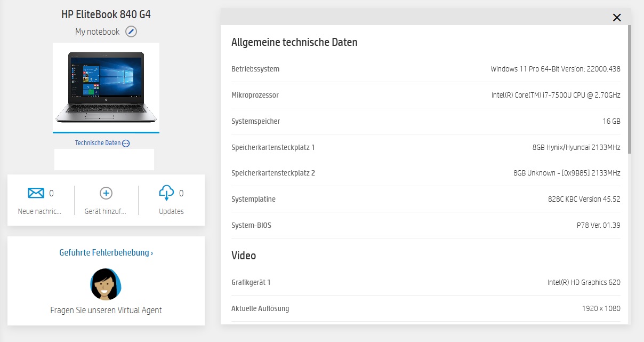The width and height of the screenshot is (644, 342).
Task: Click the updates count '0' next to cloud
Action: point(181,193)
